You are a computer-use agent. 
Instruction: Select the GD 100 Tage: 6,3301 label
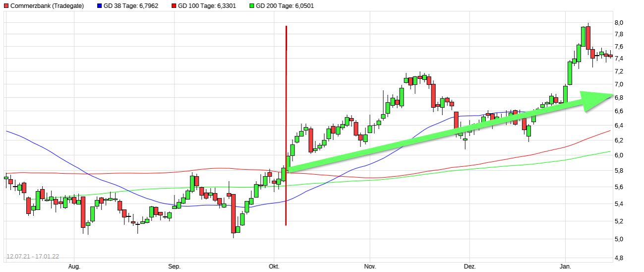tap(208, 6)
